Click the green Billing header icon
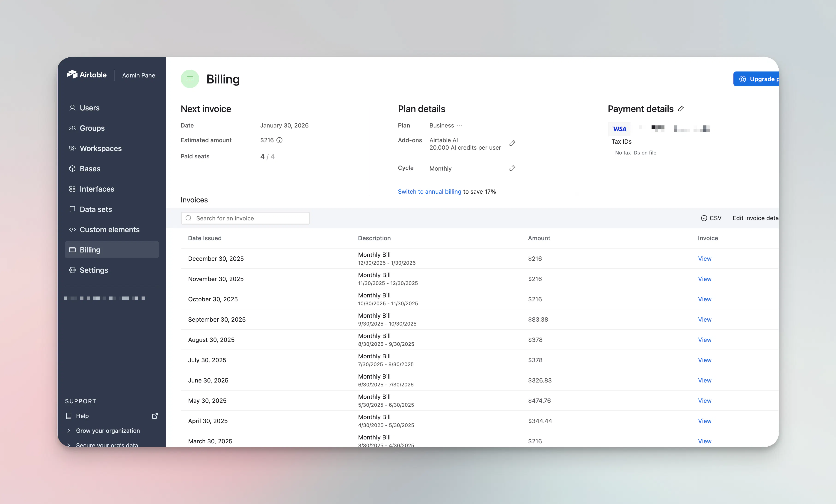 point(190,79)
